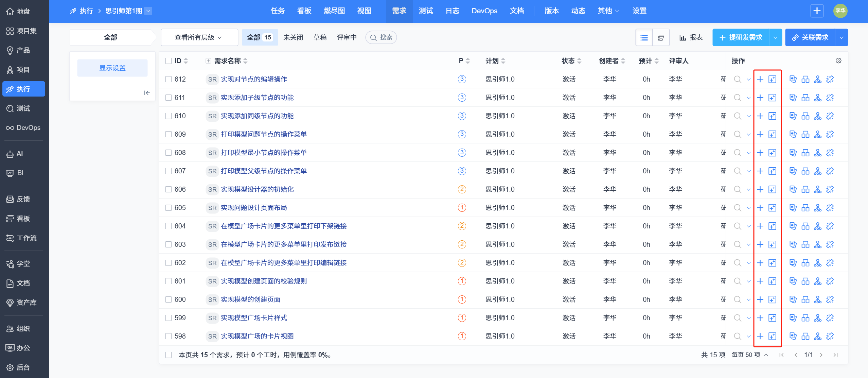The width and height of the screenshot is (868, 378).
Task: Open the 查看所有层级 dropdown
Action: (x=199, y=37)
